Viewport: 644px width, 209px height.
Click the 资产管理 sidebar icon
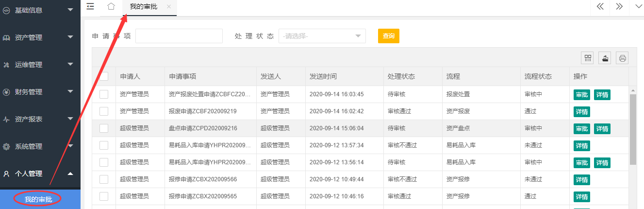tap(6, 37)
